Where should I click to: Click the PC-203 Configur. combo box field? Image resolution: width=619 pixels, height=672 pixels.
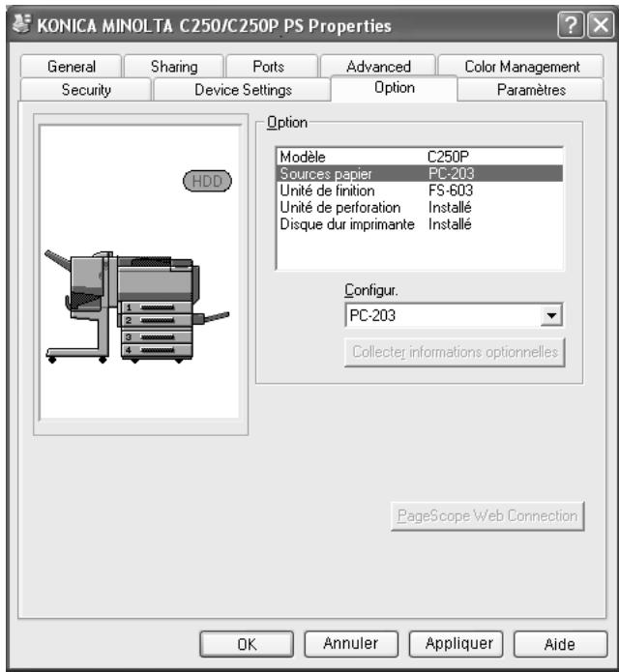[454, 315]
